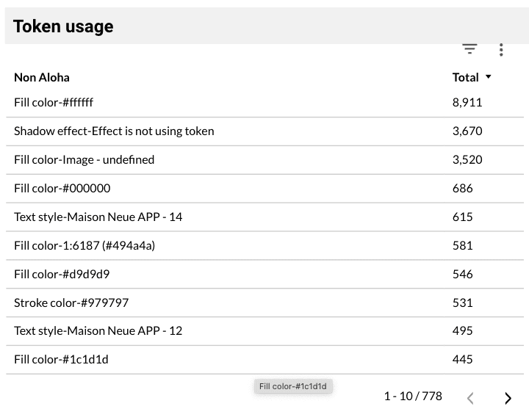
Task: Select the Stroke color-#979797 row
Action: click(71, 303)
